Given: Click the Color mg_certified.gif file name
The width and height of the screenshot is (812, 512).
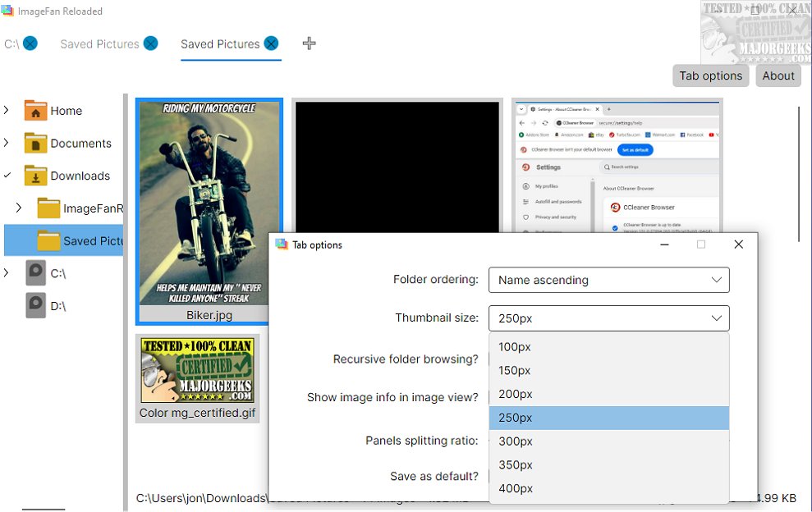Looking at the screenshot, I should [197, 413].
